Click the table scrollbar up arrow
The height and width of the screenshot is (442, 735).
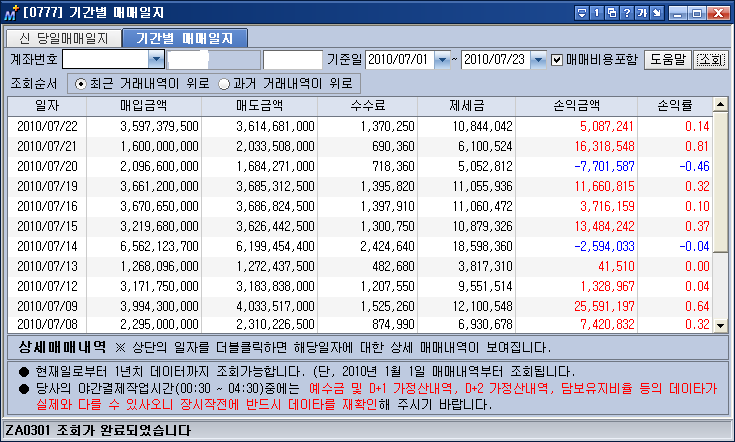[720, 104]
